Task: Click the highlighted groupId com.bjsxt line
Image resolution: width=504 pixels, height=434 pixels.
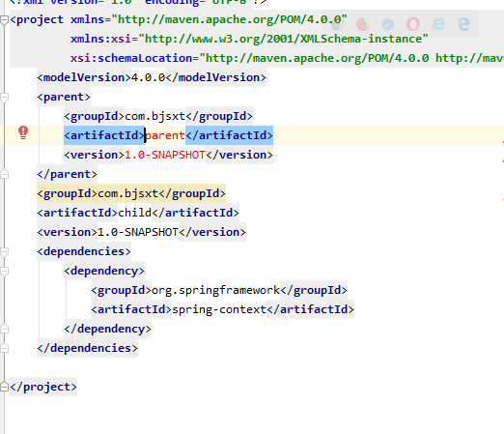Action: coord(131,193)
